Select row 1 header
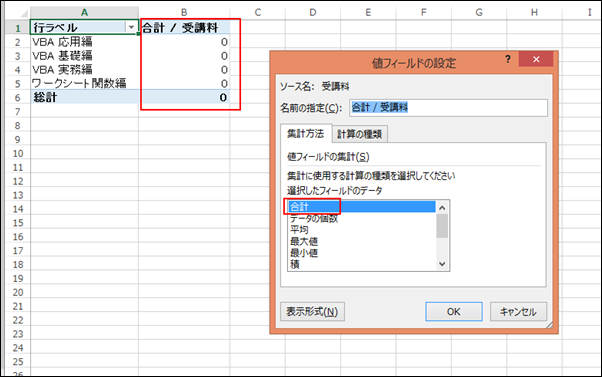 click(x=18, y=28)
